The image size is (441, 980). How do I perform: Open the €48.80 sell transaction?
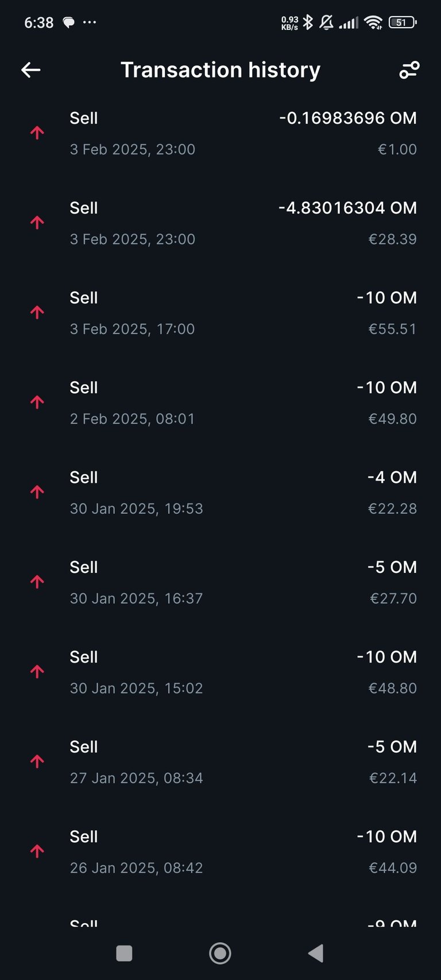[x=220, y=672]
